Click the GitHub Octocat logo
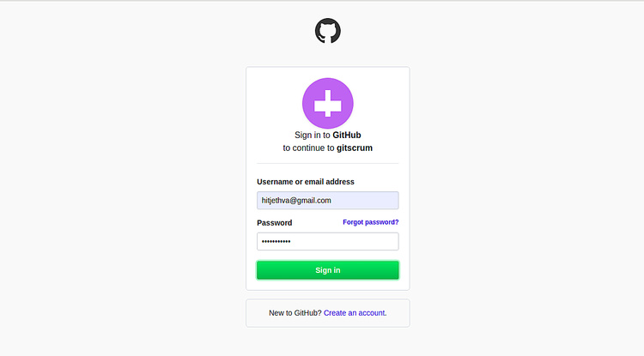This screenshot has width=644, height=356. (x=327, y=32)
